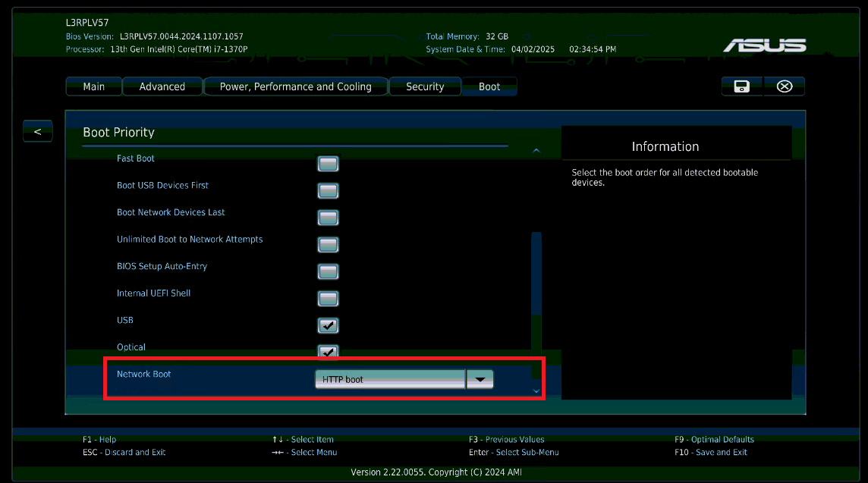Toggle Boot USB Devices First
Image resolution: width=868 pixels, height=483 pixels.
click(x=328, y=190)
